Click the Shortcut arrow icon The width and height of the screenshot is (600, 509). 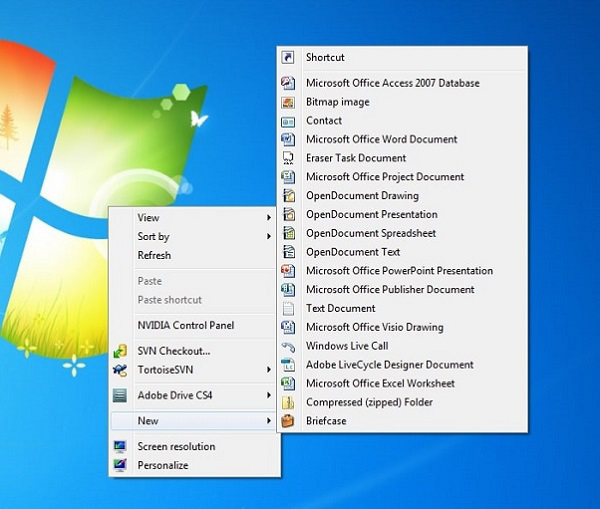[288, 57]
